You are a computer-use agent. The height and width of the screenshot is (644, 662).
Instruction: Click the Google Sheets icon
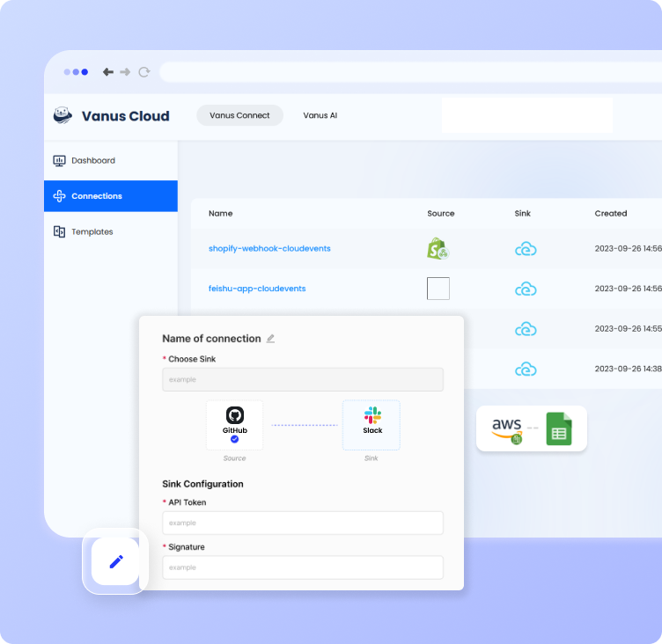[559, 428]
